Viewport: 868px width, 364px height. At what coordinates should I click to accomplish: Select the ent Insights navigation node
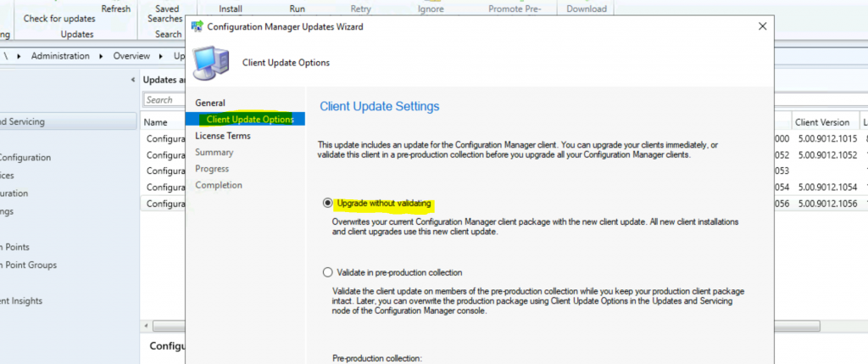pos(21,301)
